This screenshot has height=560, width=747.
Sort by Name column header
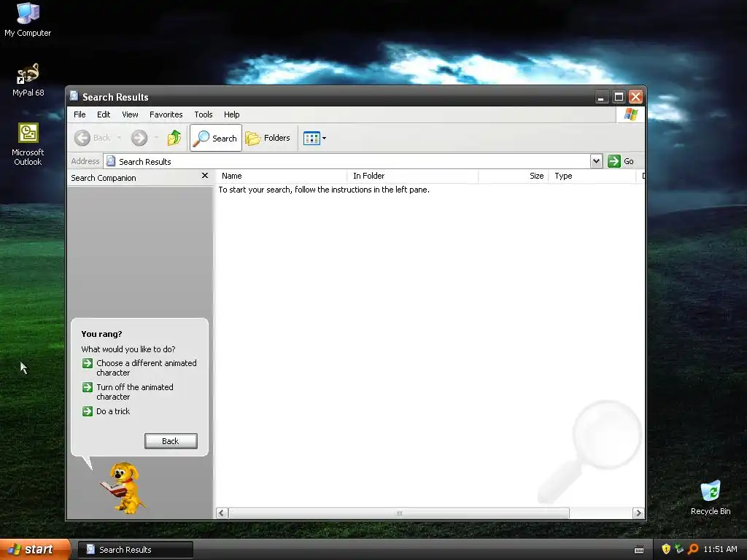click(282, 176)
